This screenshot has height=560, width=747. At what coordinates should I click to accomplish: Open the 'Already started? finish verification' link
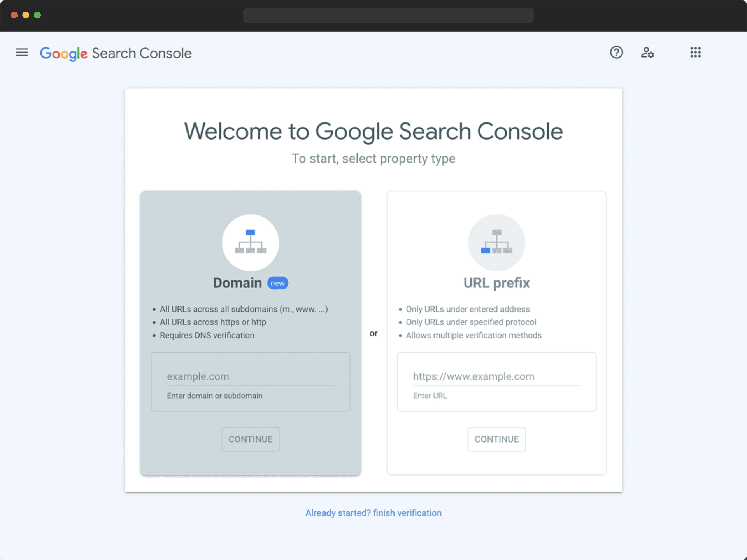click(x=373, y=513)
